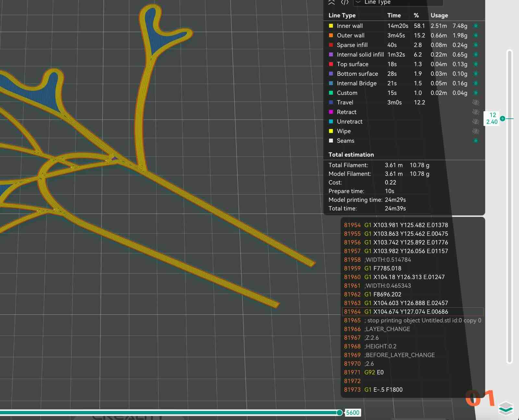
Task: Select the Top surface legend row
Action: [x=352, y=64]
